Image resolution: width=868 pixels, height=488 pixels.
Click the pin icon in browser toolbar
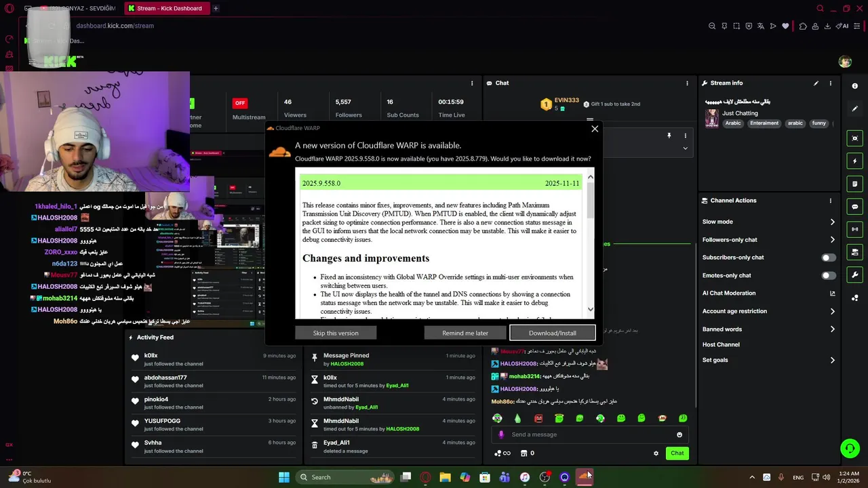coord(724,26)
